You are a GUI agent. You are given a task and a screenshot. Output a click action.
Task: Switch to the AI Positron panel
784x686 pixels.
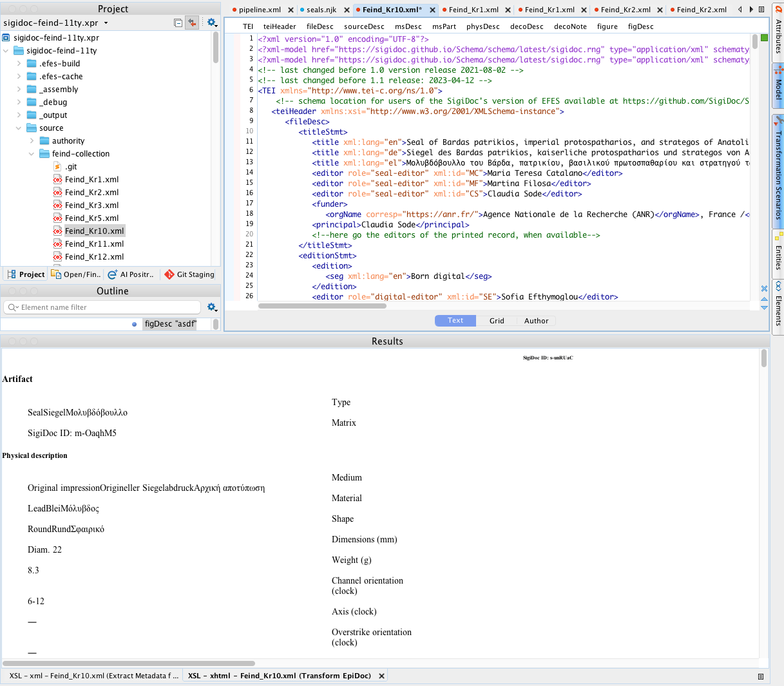point(131,274)
